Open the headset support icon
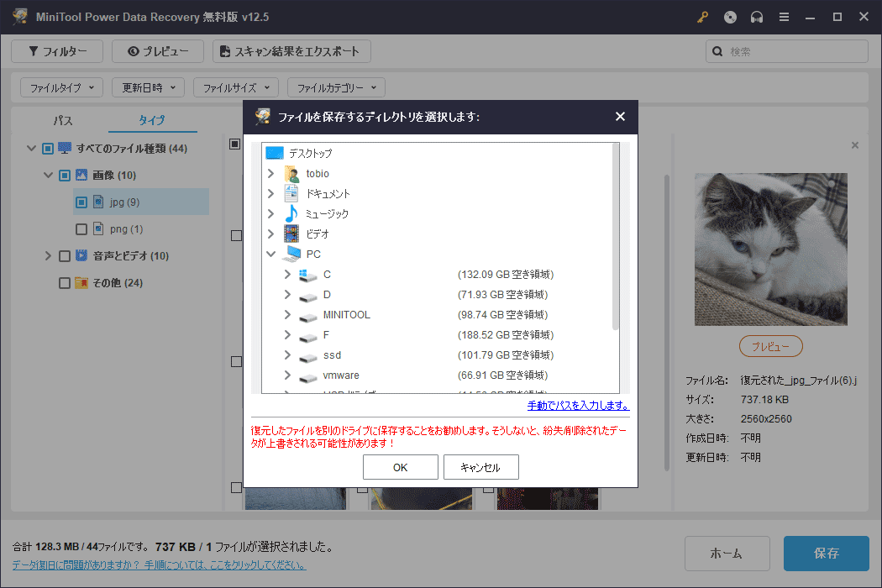Image resolution: width=882 pixels, height=588 pixels. [757, 18]
